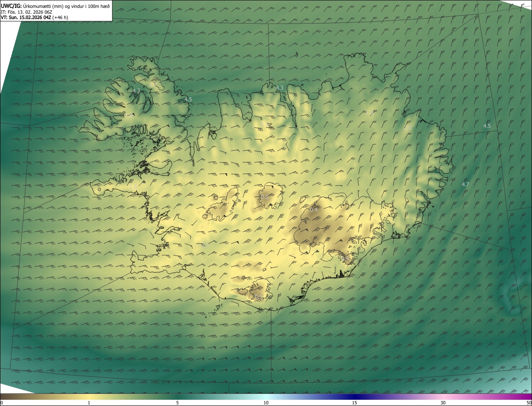Click the '15' label on the color scale
The height and width of the screenshot is (406, 532).
point(355,403)
